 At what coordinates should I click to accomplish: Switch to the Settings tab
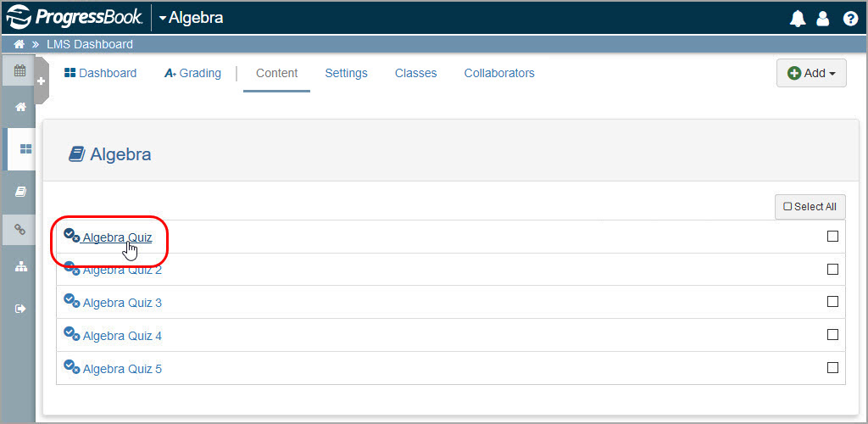(x=346, y=73)
